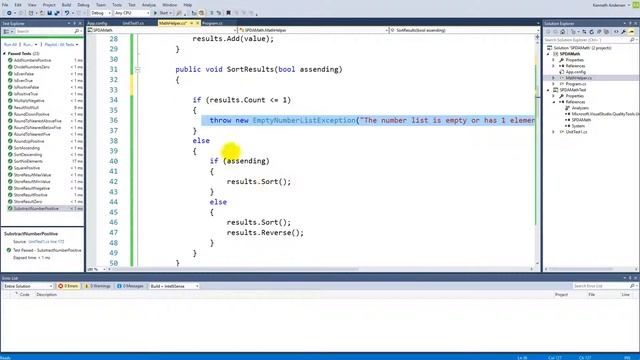
Task: Collapse SortResults method outlining in editor
Action: [138, 69]
